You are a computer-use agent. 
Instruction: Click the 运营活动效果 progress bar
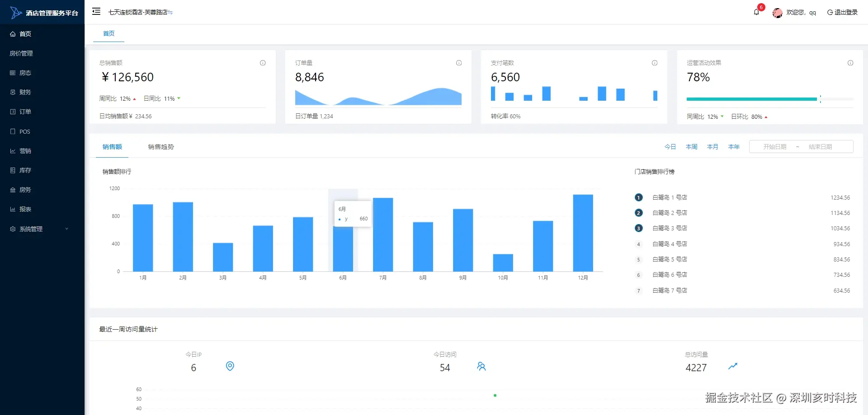pos(770,99)
